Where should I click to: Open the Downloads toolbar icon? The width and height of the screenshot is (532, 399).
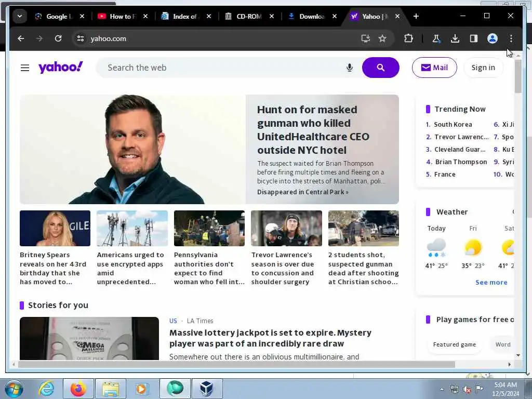click(x=455, y=38)
